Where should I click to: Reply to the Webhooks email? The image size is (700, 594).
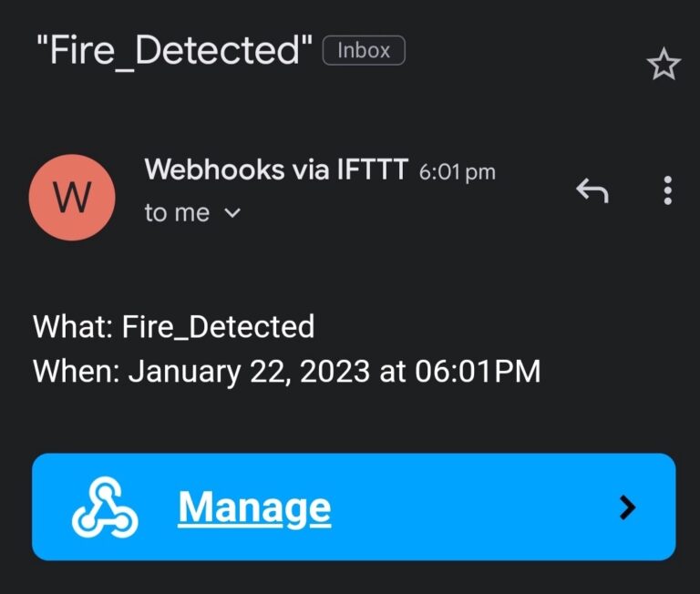pyautogui.click(x=592, y=190)
